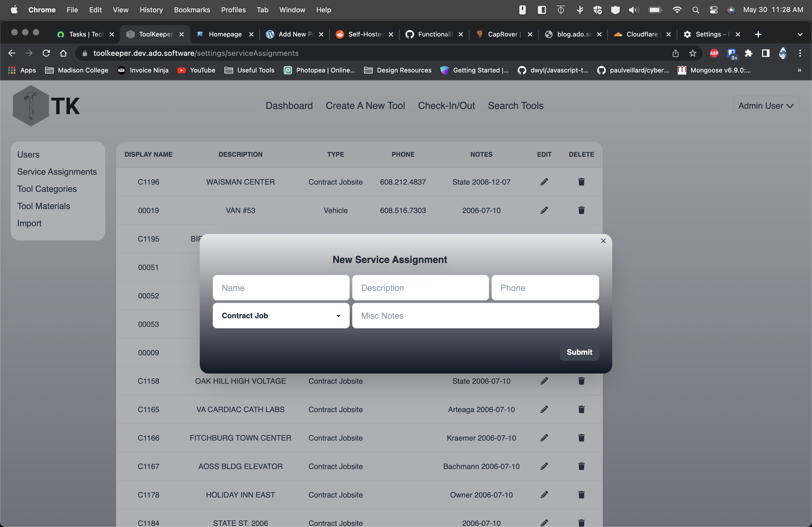
Task: Open the macOS Control Center icon
Action: (x=713, y=10)
